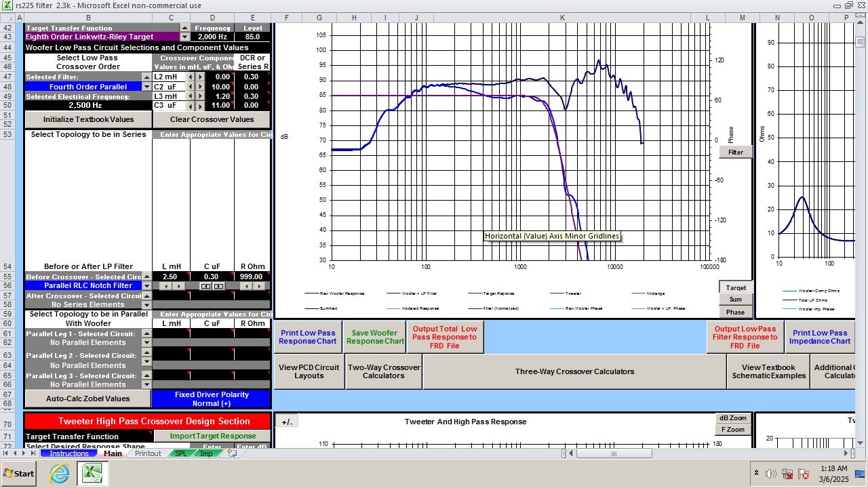Click Initialize Textbook Values button

point(88,119)
